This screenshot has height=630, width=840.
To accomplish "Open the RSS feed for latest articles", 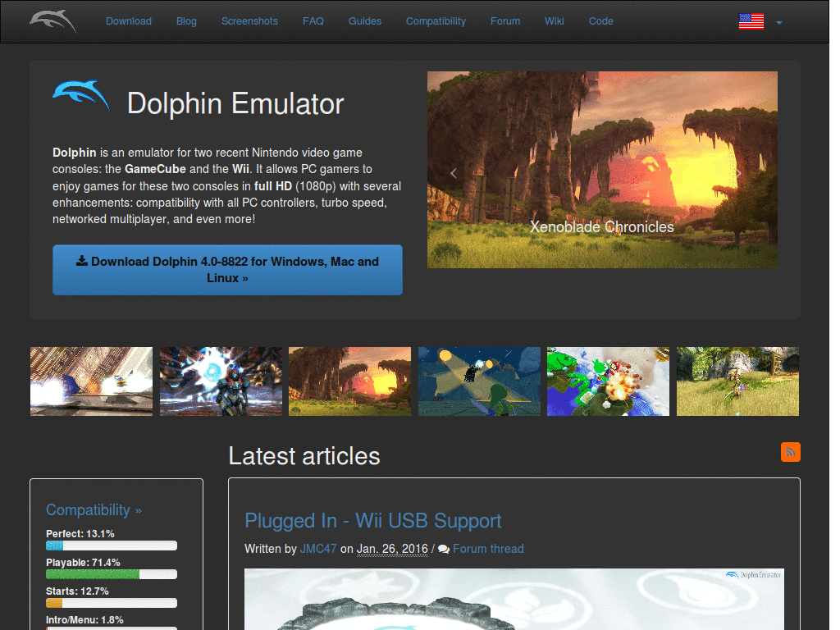I will (x=790, y=452).
